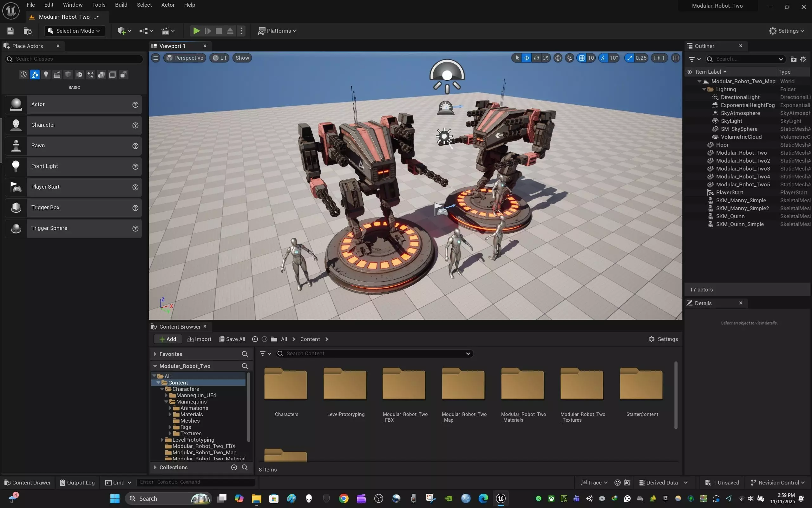
Task: Open the Output Log
Action: pos(77,483)
